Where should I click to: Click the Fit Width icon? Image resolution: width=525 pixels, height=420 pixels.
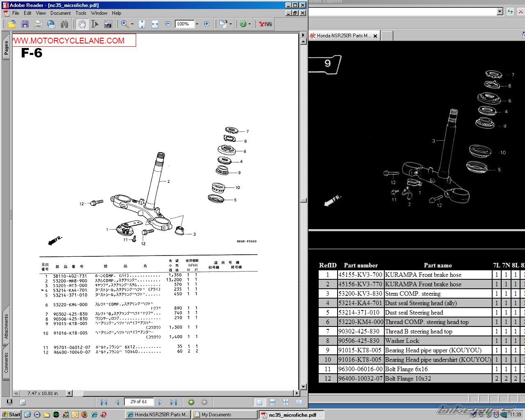(155, 24)
